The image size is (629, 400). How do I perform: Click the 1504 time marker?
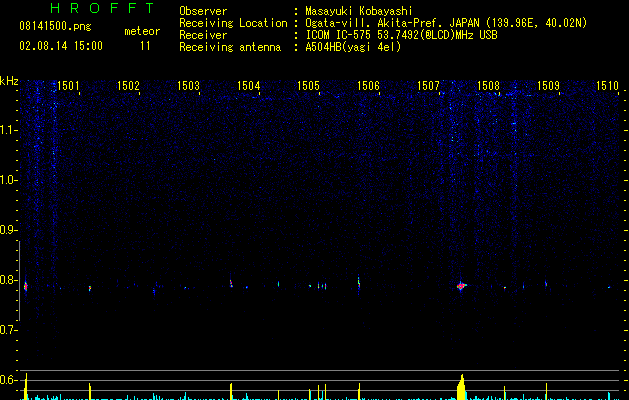[249, 86]
